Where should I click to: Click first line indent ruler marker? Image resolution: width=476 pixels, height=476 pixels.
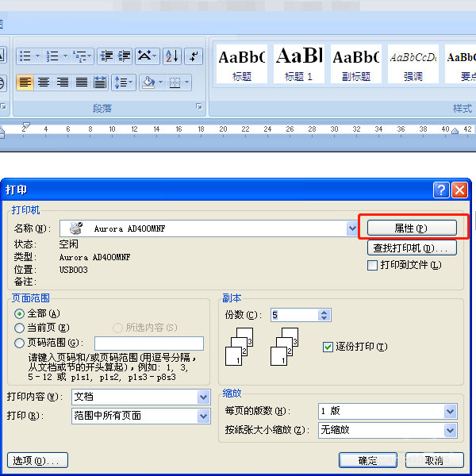26,125
